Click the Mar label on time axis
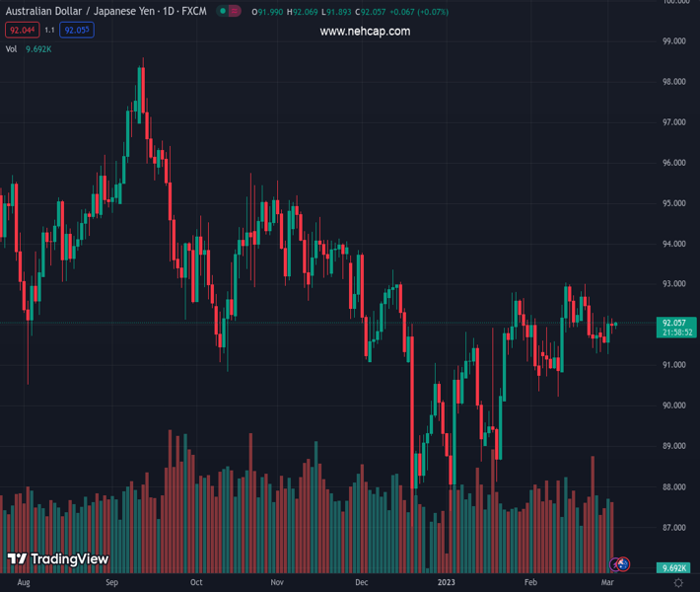The width and height of the screenshot is (700, 592). [x=607, y=583]
